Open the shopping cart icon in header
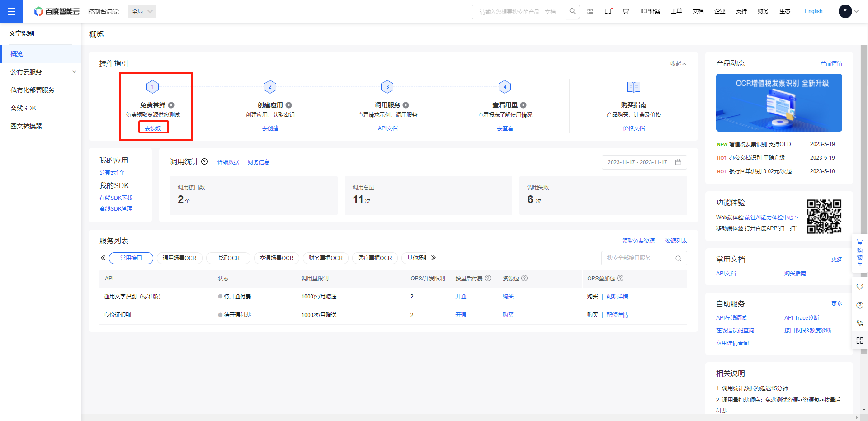The height and width of the screenshot is (421, 868). tap(626, 11)
